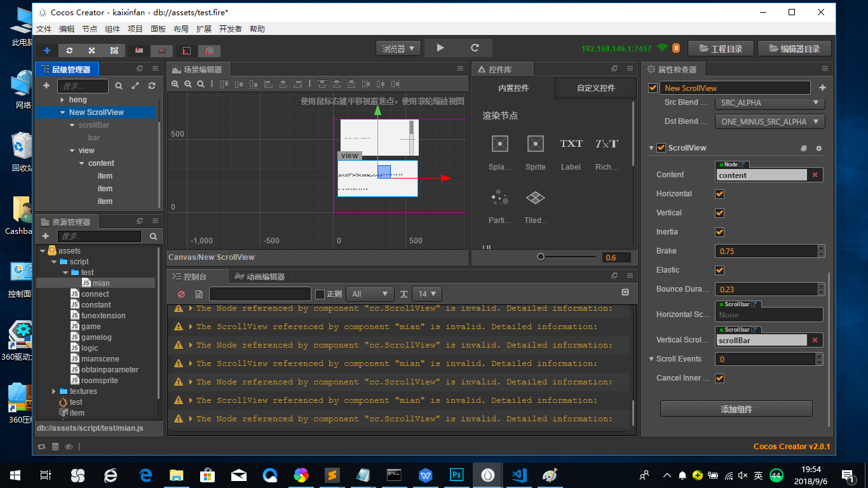Click expand-all icon in hierarchy panel

tap(135, 86)
